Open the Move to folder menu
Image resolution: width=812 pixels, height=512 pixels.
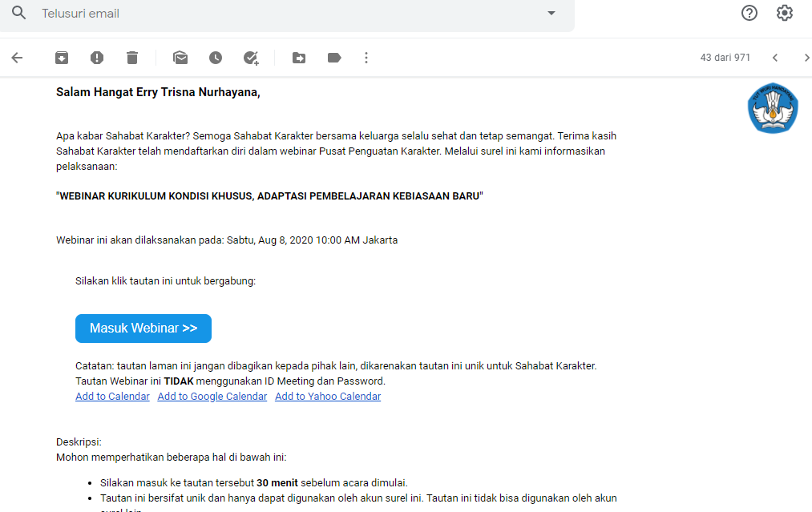point(299,58)
